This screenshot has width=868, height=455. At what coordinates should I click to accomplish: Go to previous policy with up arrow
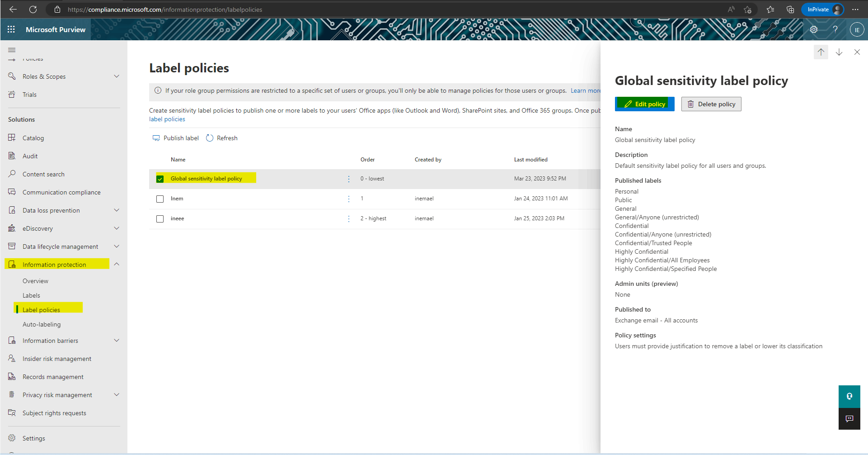(x=821, y=52)
